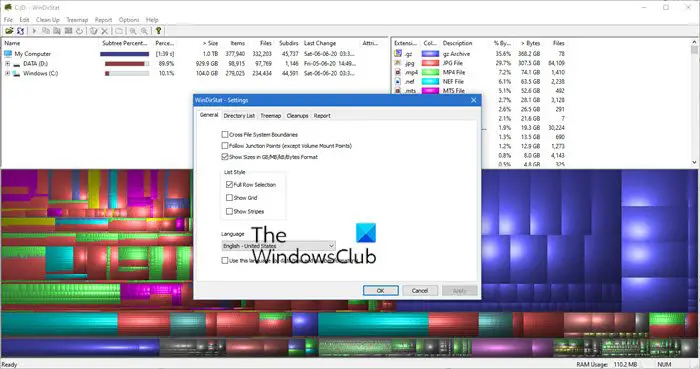Image resolution: width=700 pixels, height=369 pixels.
Task: Click the .jpg extension file icon
Action: click(398, 62)
